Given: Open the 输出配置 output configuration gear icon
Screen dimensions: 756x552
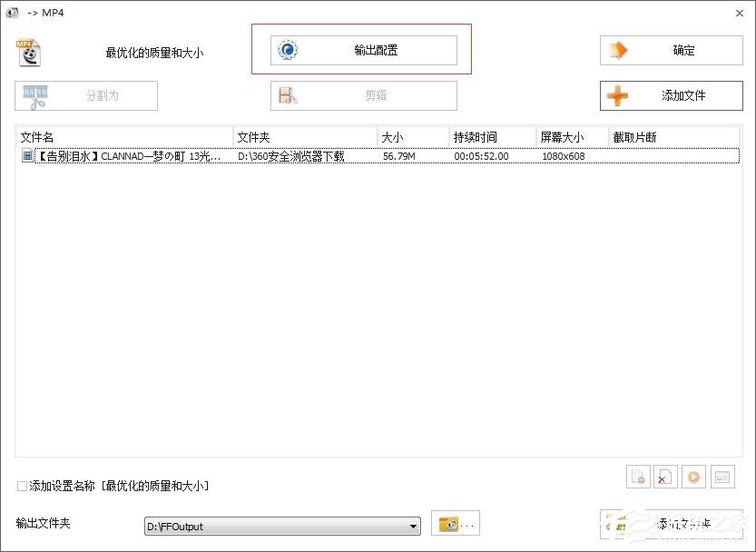Looking at the screenshot, I should (288, 51).
